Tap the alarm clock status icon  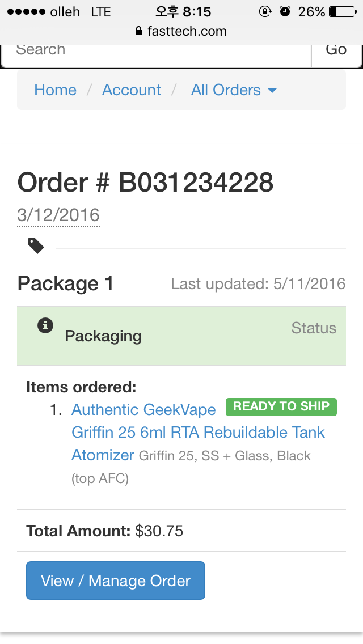pyautogui.click(x=285, y=11)
